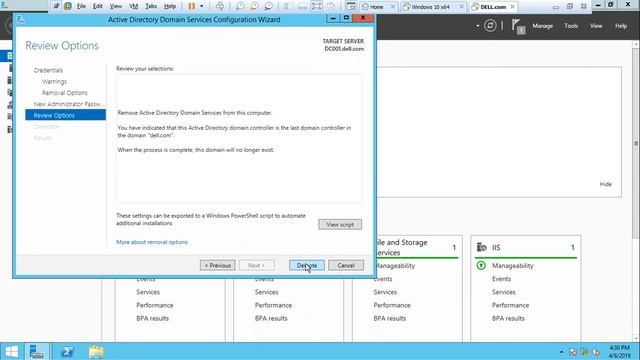Viewport: 640px width, 360px height.
Task: Click the console view icon left of Home tab
Action: point(351,6)
